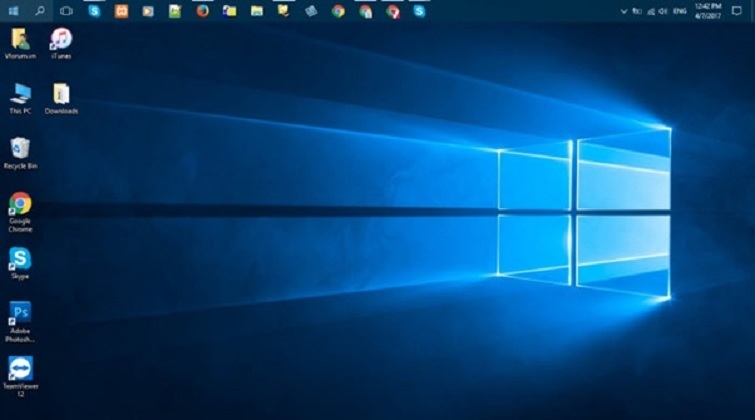Open the Skype desktop shortcut
Viewport: 755px width, 420px height.
20,258
